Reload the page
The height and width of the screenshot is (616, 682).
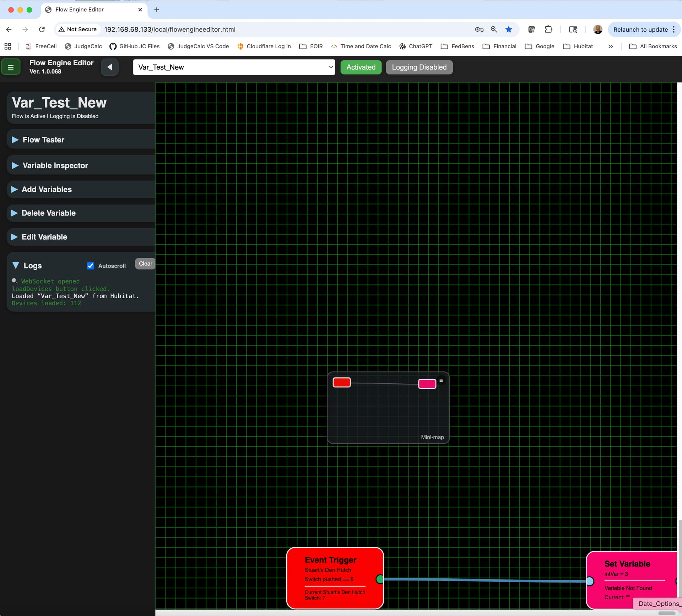click(x=42, y=29)
